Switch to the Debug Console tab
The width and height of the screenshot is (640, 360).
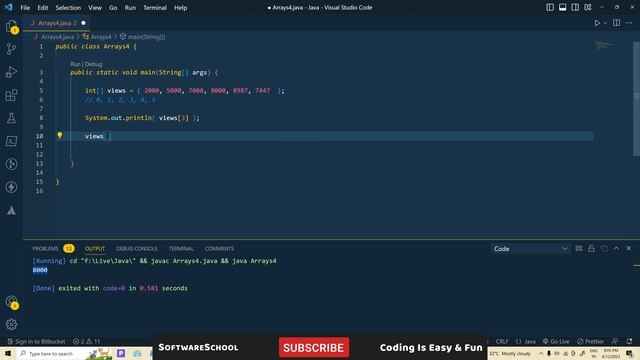click(x=137, y=249)
